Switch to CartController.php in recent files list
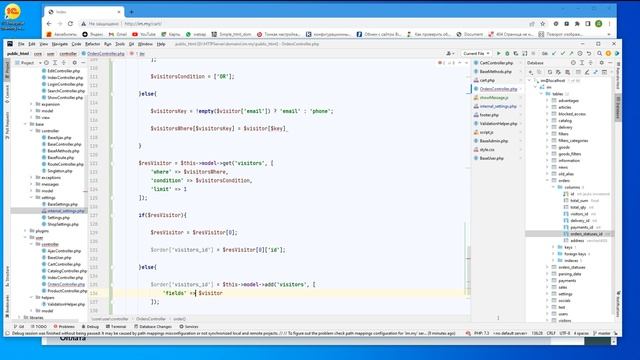This screenshot has height=360, width=640. [496, 63]
